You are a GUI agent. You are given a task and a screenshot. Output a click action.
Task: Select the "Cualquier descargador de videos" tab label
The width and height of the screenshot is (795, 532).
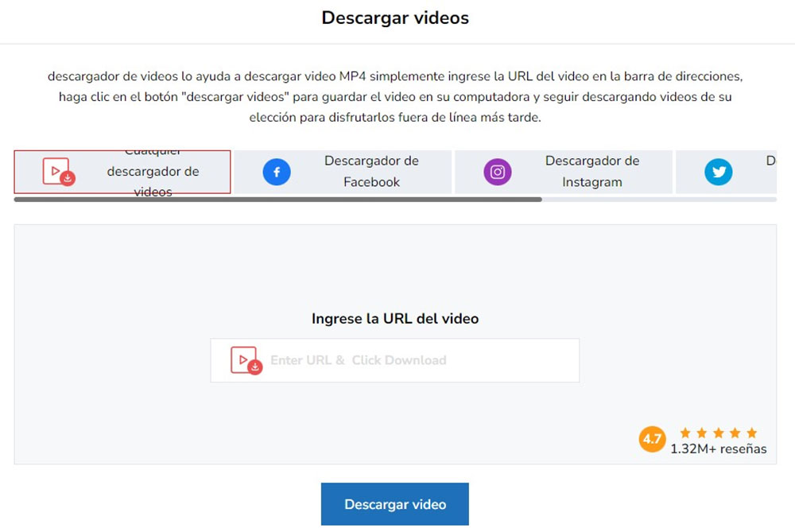[153, 172]
